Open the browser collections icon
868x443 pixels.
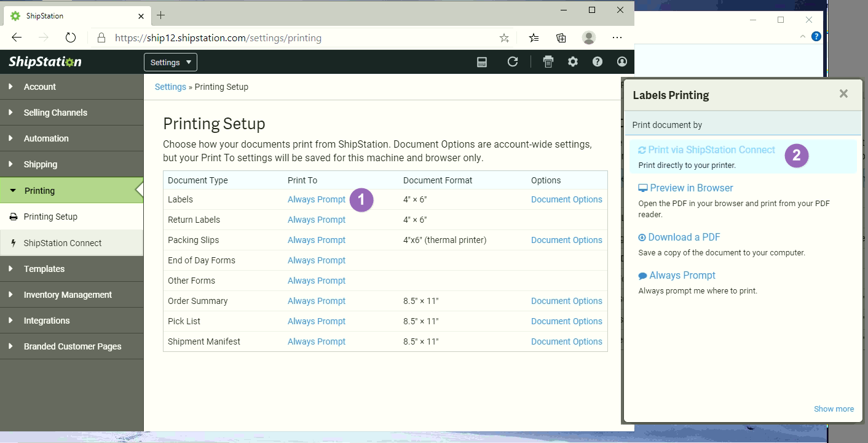click(561, 38)
